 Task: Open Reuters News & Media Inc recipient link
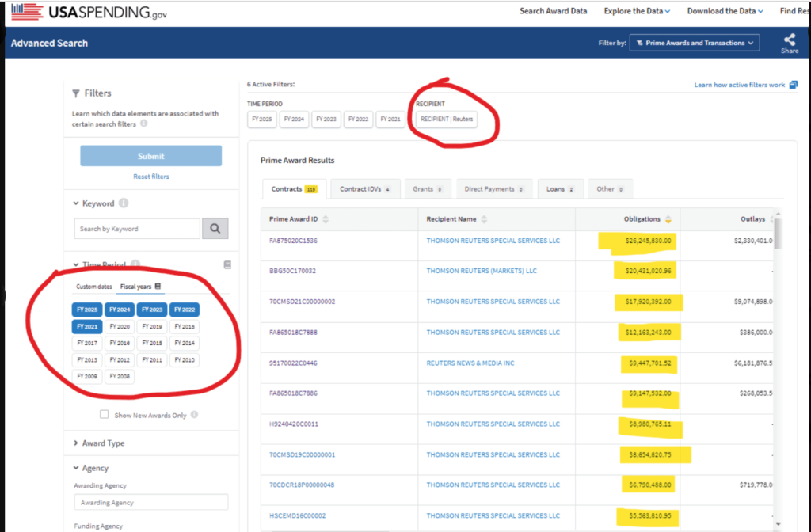point(470,363)
